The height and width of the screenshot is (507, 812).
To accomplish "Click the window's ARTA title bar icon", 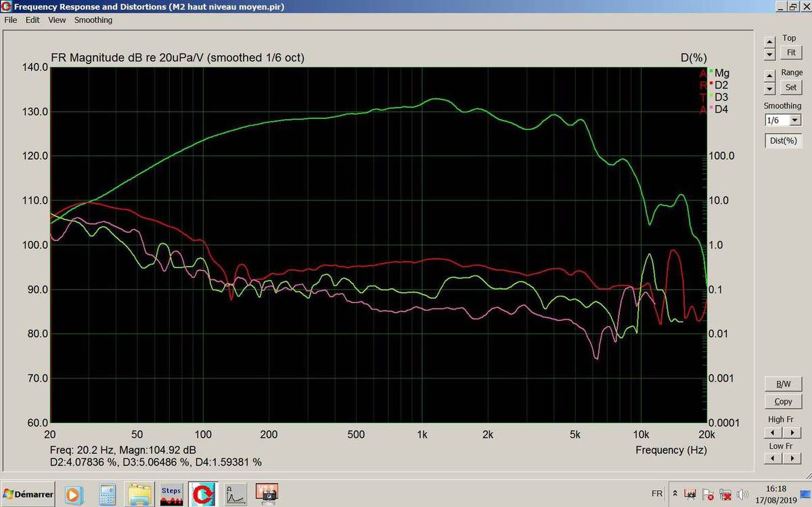I will click(7, 7).
